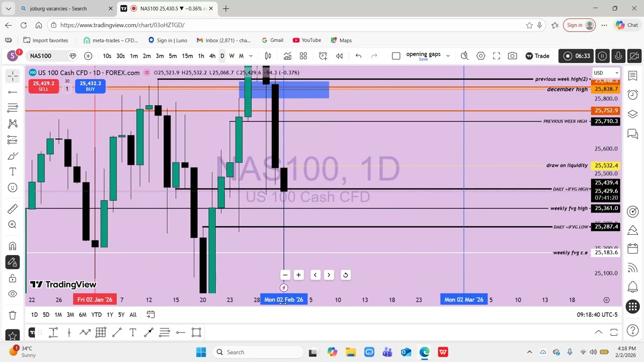Image resolution: width=644 pixels, height=362 pixels.
Task: Open chart settings hexagon icon
Action: [480, 56]
